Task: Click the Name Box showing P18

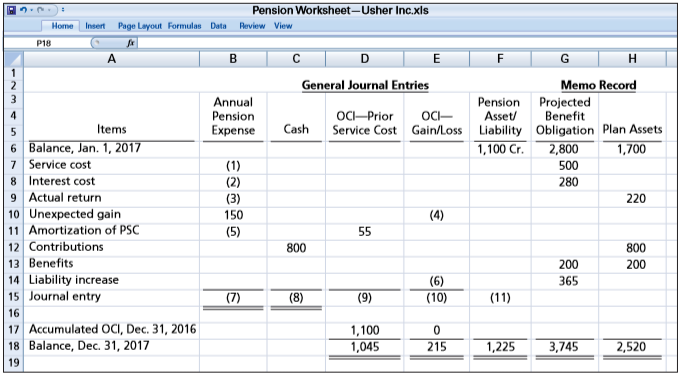Action: point(46,43)
